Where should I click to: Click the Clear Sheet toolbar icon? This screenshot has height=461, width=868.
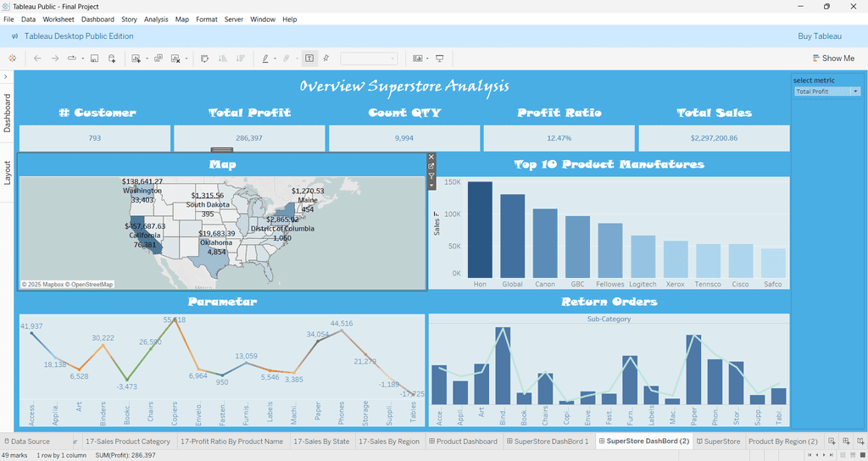coord(175,58)
